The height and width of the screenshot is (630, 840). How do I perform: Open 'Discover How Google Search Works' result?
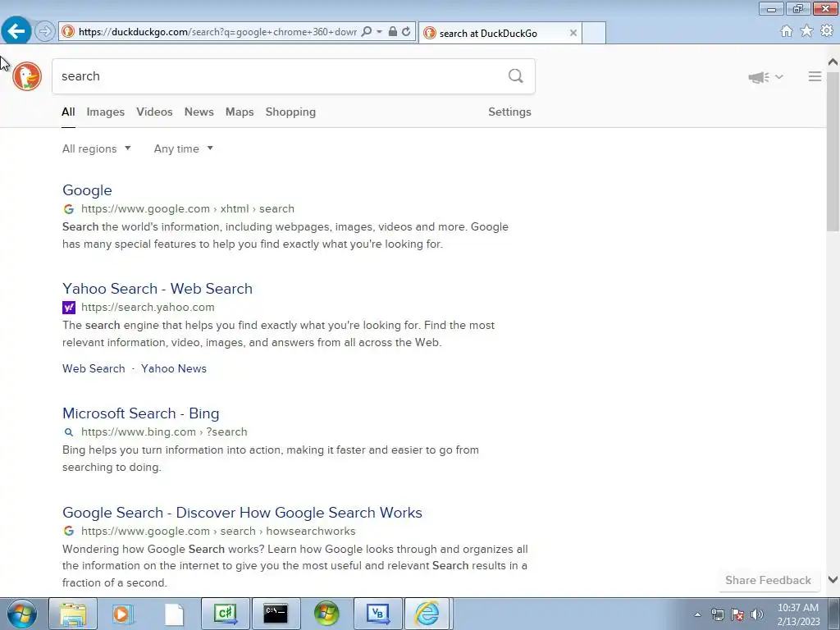pyautogui.click(x=242, y=513)
